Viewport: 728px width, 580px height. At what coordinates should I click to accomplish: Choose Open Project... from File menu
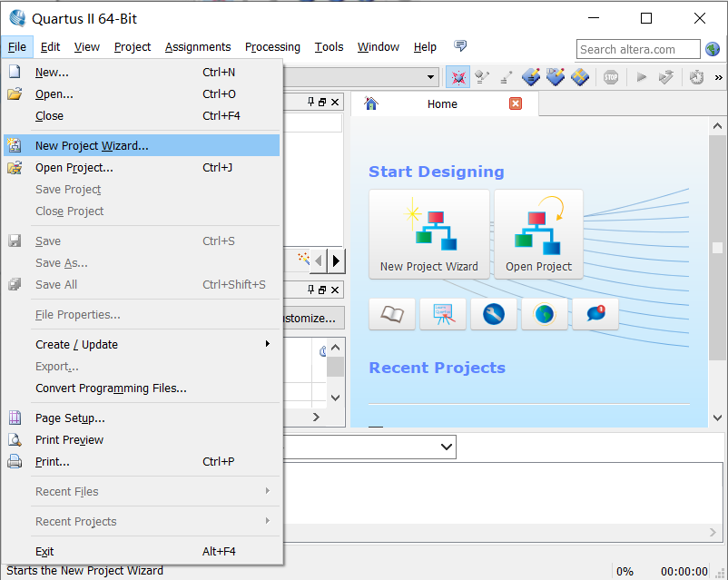point(142,167)
